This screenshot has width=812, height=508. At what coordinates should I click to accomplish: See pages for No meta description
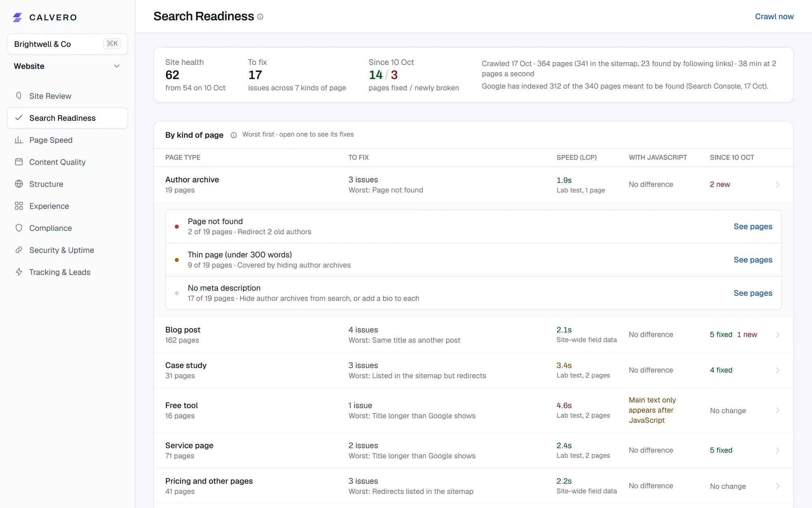click(x=753, y=293)
